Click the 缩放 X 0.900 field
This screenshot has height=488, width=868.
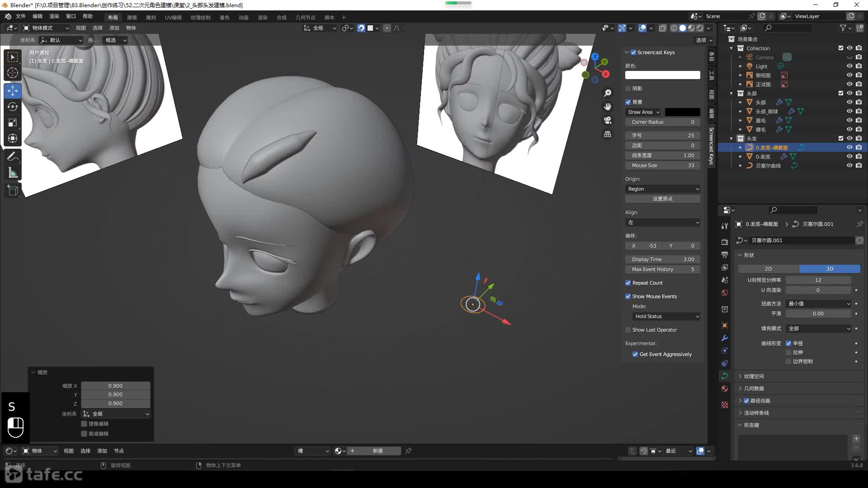[x=115, y=386]
